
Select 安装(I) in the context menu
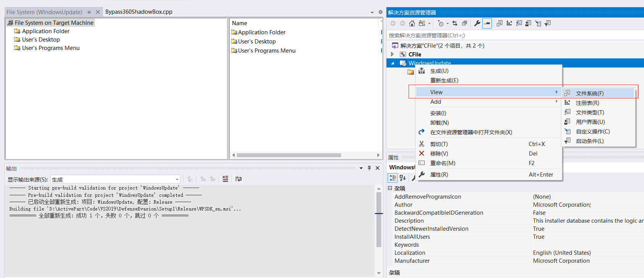[x=488, y=113]
